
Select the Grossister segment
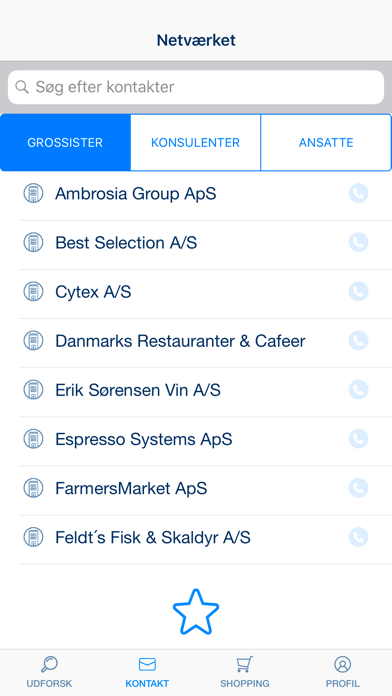(65, 142)
